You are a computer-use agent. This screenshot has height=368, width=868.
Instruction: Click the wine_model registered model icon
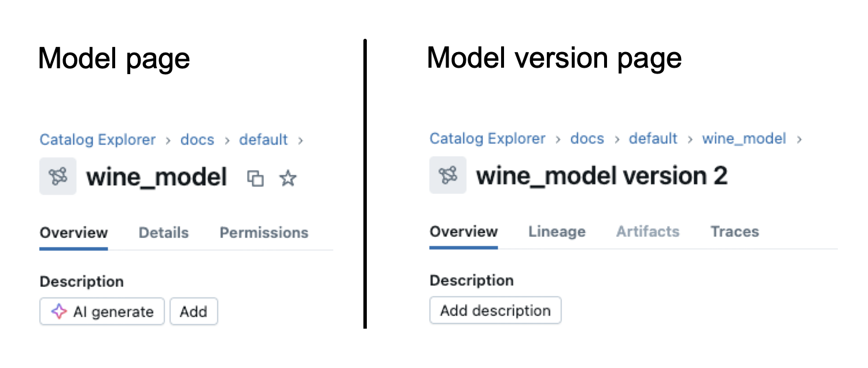point(58,176)
